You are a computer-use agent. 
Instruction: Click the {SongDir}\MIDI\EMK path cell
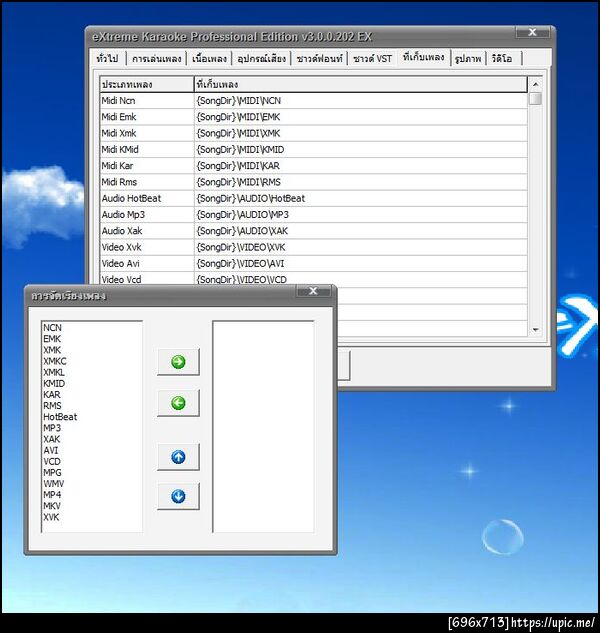click(361, 117)
